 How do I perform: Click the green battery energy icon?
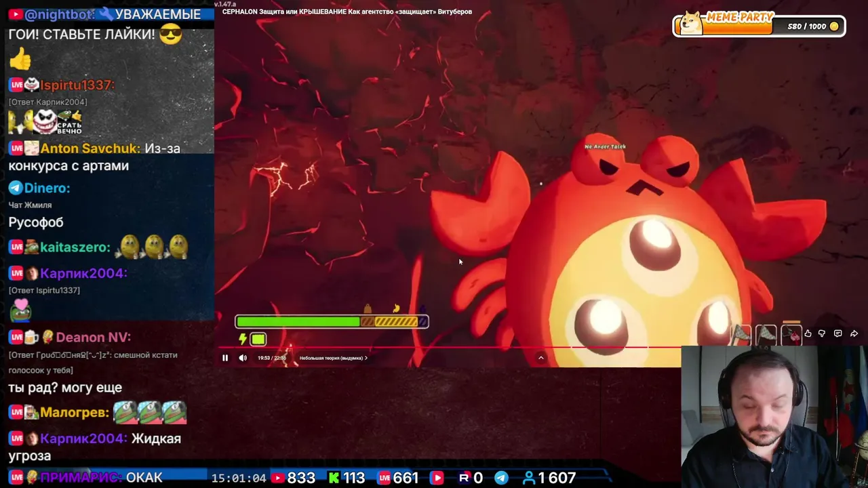(x=258, y=339)
